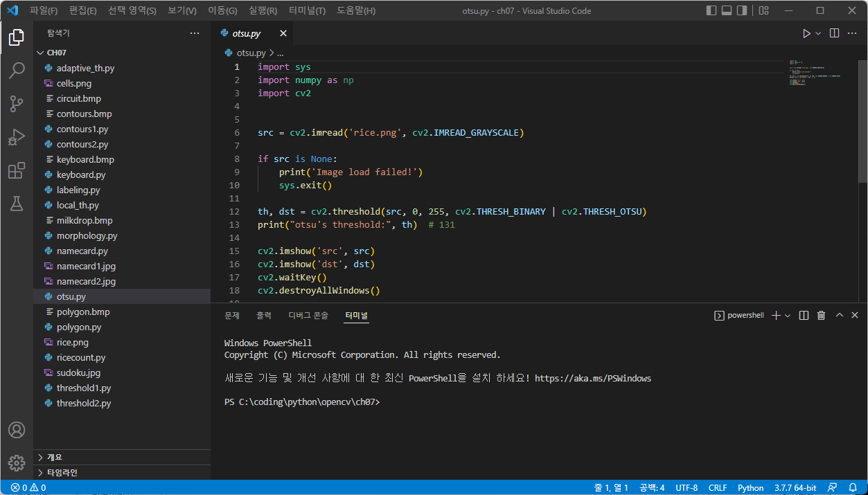Click line and column indicator 줄 1, 열 1
The width and height of the screenshot is (868, 495).
[611, 487]
